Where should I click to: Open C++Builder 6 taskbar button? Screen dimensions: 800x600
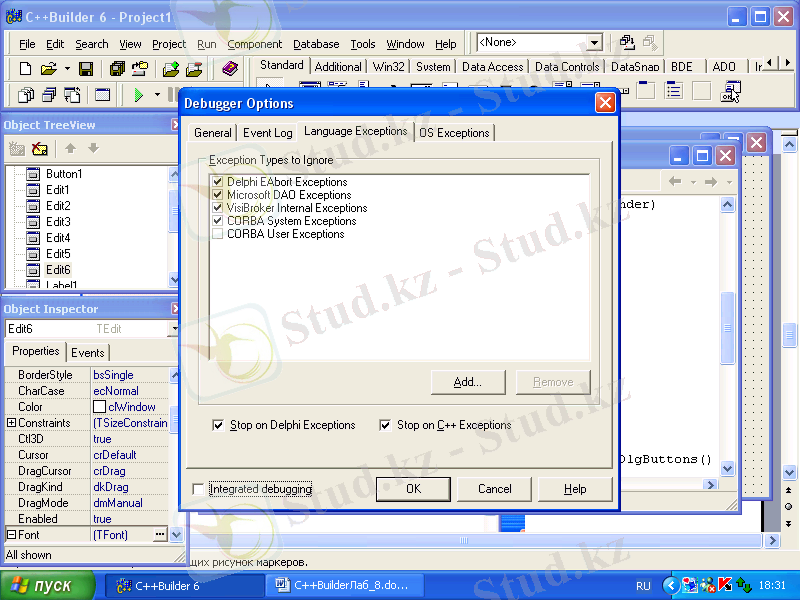184,585
